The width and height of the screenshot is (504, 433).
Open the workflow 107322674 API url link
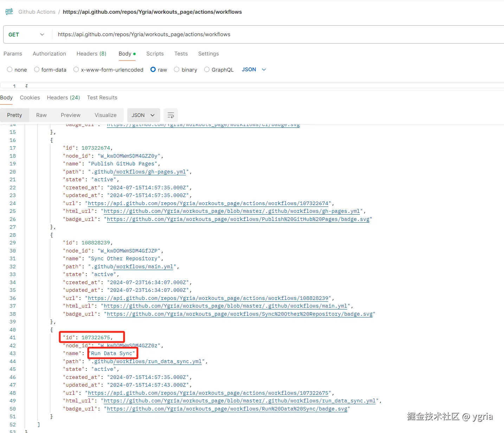coord(208,203)
